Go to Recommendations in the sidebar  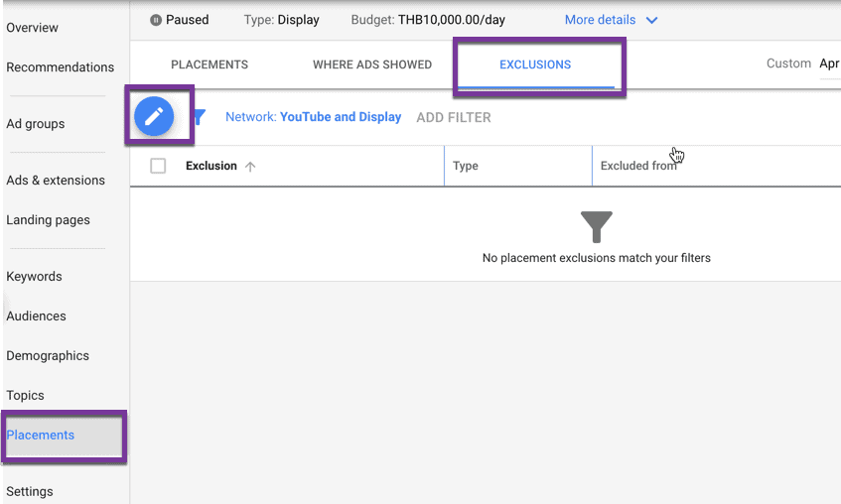click(60, 67)
